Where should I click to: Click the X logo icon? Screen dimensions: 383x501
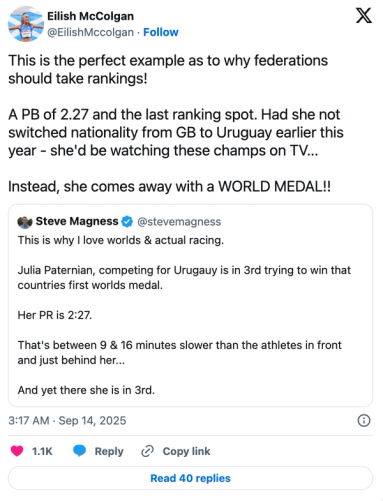click(x=363, y=16)
